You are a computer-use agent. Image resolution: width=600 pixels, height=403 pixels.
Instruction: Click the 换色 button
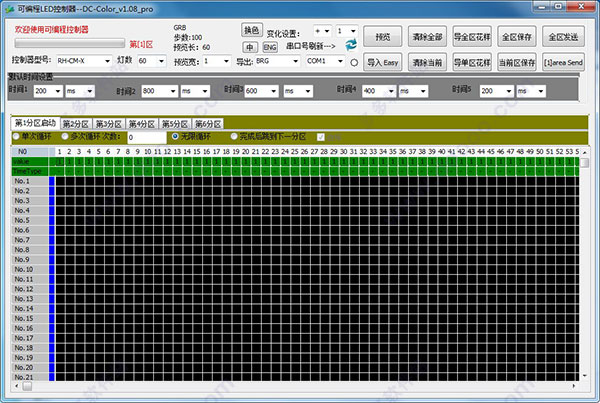[x=251, y=30]
